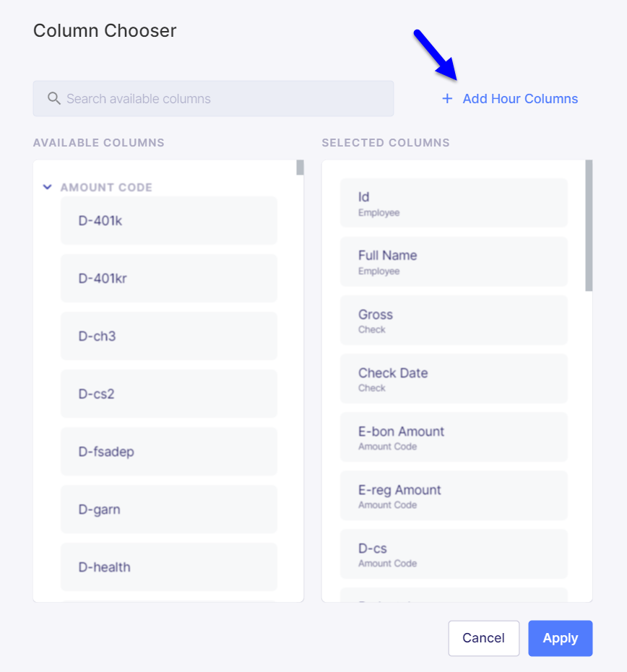Select D-401kr available column
The width and height of the screenshot is (627, 672).
point(169,279)
